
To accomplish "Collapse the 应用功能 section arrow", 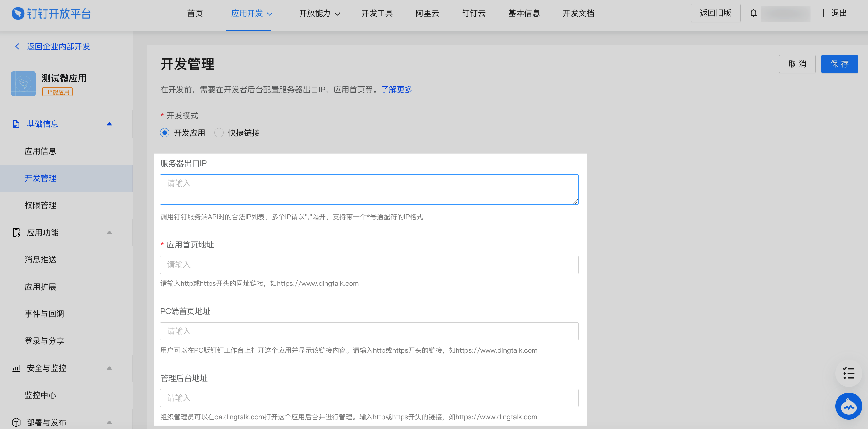I will tap(109, 232).
